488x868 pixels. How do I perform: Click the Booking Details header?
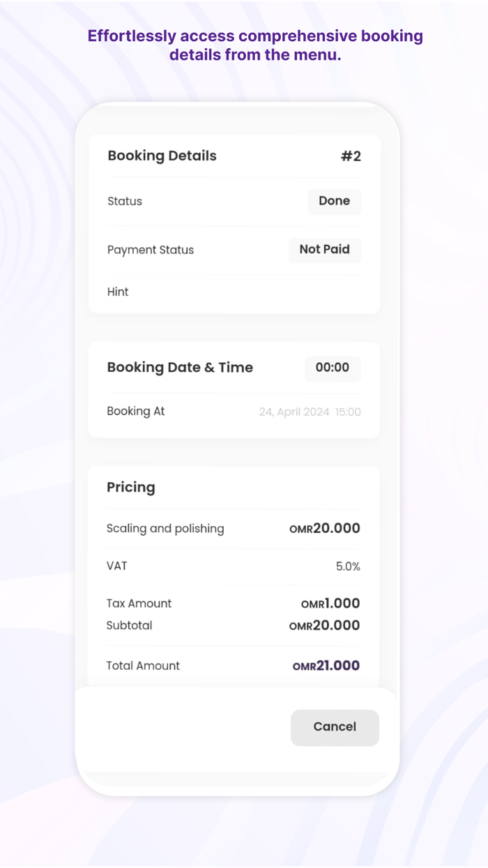[162, 156]
